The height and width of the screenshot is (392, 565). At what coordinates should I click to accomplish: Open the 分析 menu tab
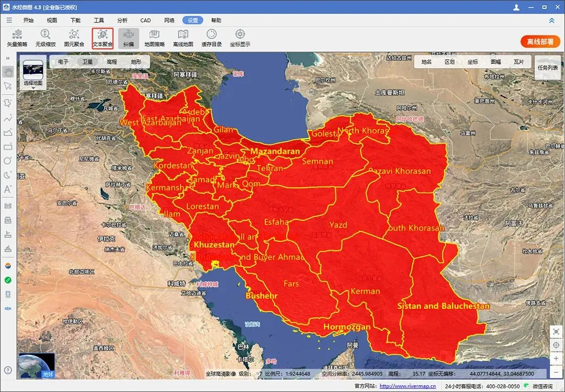click(122, 20)
